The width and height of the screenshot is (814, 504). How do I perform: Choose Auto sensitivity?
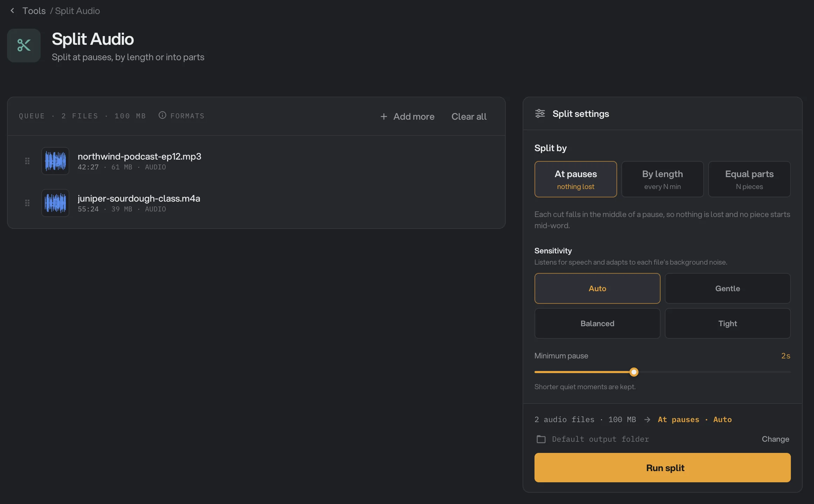tap(597, 288)
